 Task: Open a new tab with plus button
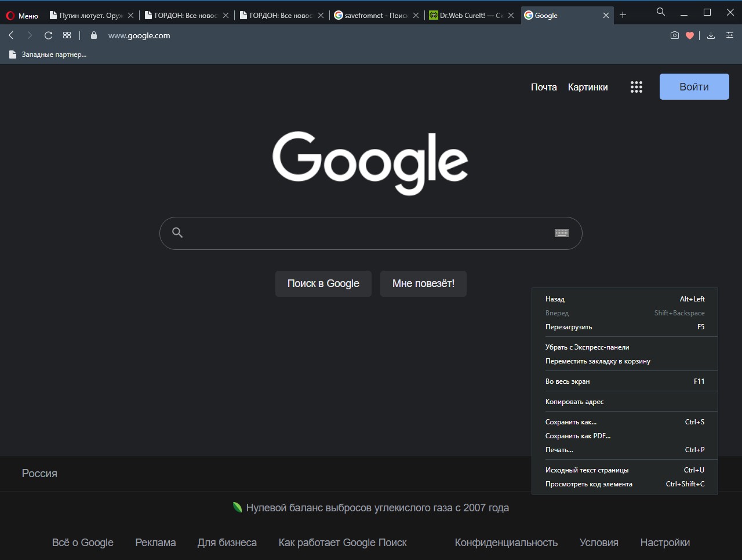click(x=623, y=15)
